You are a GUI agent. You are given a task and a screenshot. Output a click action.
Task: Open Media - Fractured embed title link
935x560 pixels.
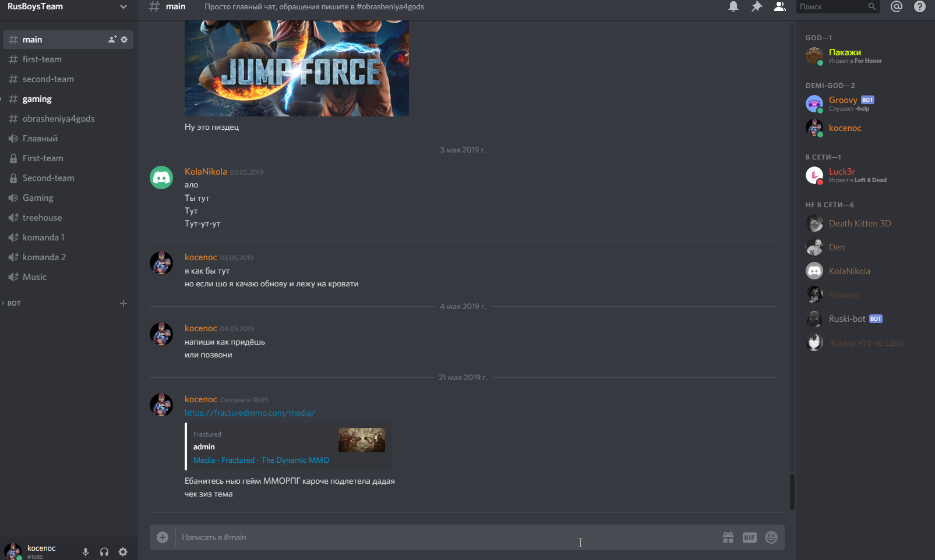[261, 460]
